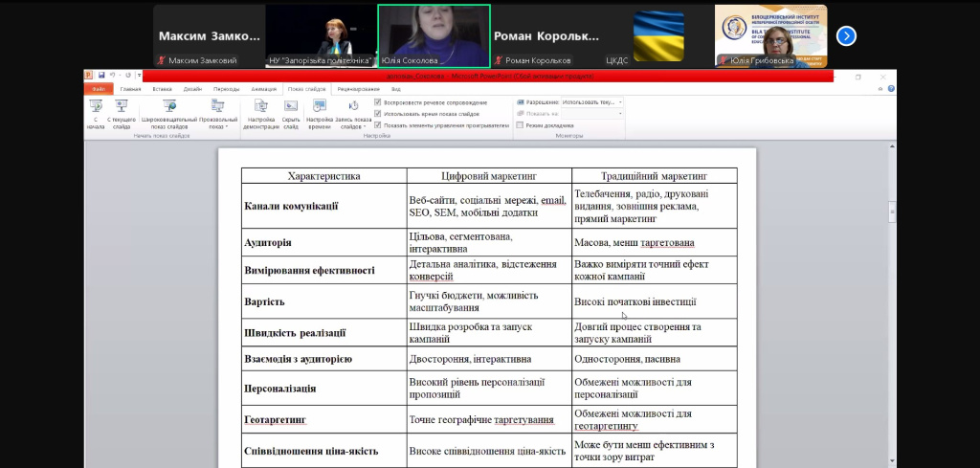
Task: Click PowerPoint application icon in title bar
Action: click(x=89, y=76)
